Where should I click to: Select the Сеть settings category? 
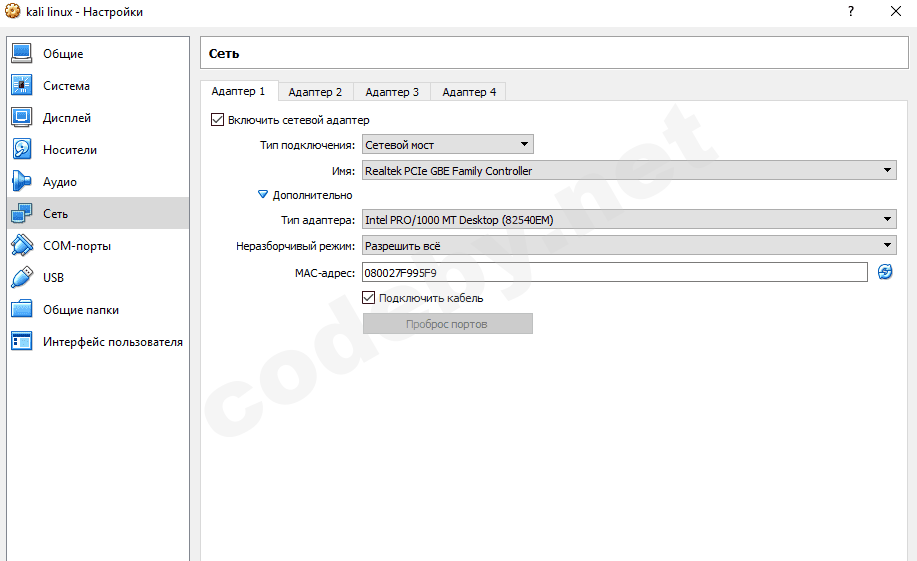coord(98,214)
